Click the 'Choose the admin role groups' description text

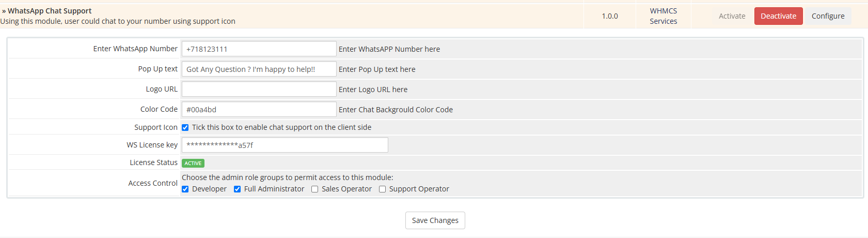[x=287, y=177]
